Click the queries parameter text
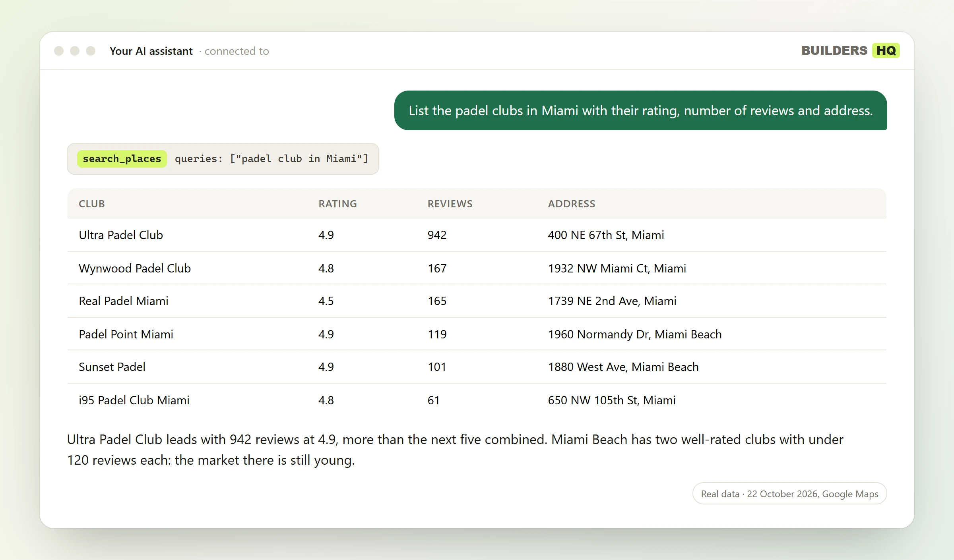 point(271,159)
